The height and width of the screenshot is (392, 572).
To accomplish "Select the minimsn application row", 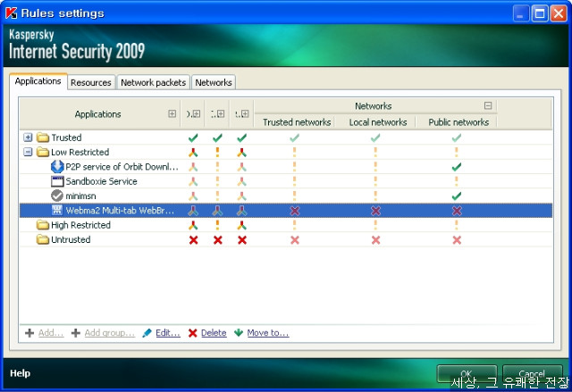I will (286, 196).
